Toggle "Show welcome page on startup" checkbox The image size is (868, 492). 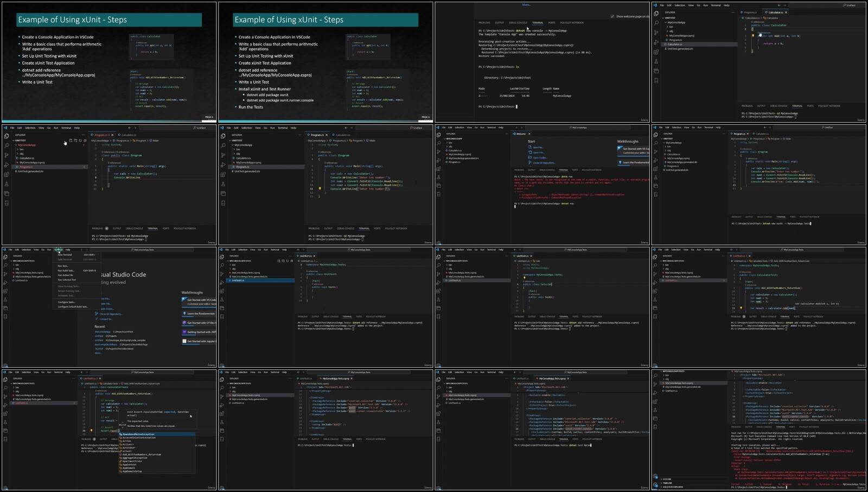point(612,16)
